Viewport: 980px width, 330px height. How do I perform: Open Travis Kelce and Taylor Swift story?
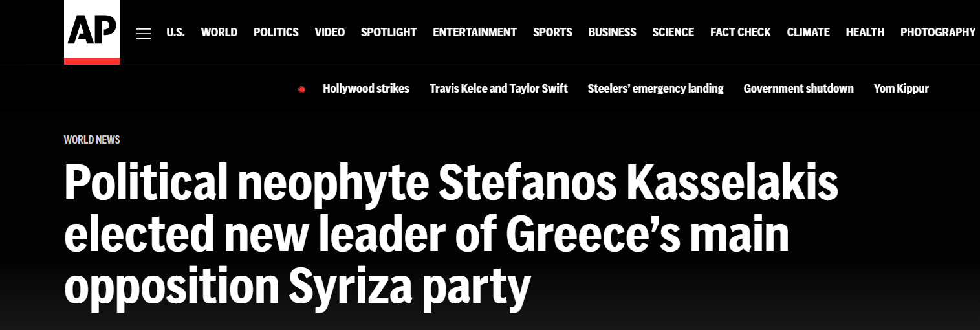click(x=499, y=89)
